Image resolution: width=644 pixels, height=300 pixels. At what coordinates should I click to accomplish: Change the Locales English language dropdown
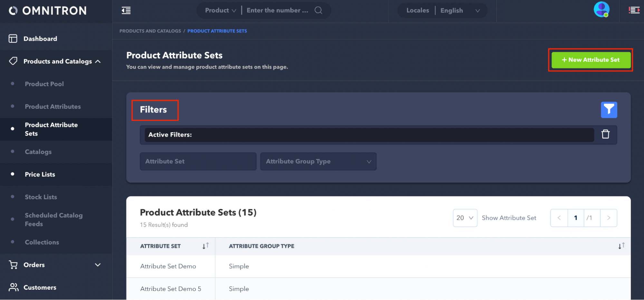point(460,11)
